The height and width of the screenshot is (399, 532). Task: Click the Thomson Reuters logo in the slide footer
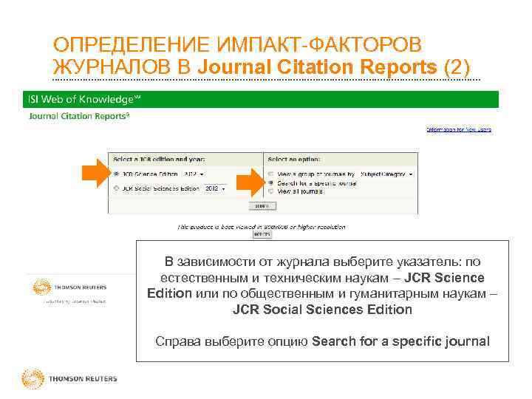click(x=69, y=378)
